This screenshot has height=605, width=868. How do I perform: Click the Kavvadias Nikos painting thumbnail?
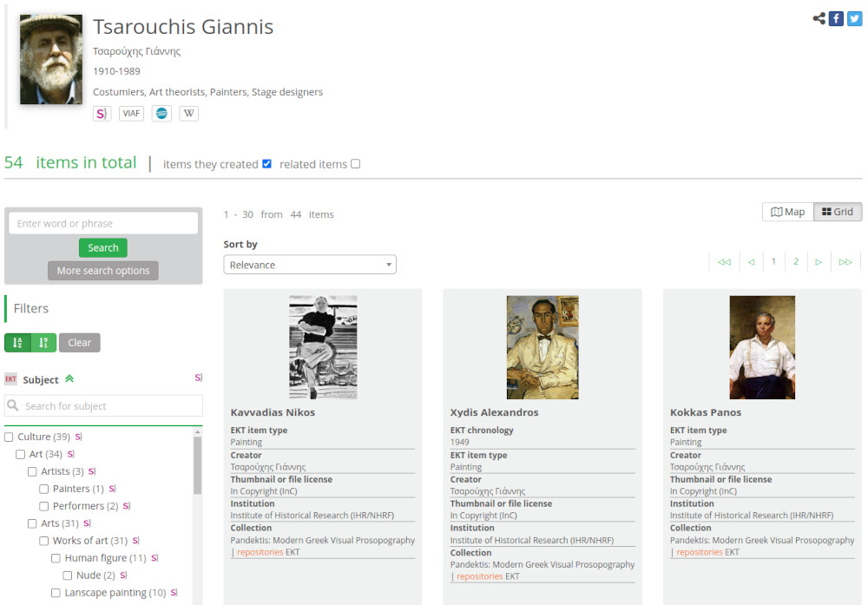322,345
